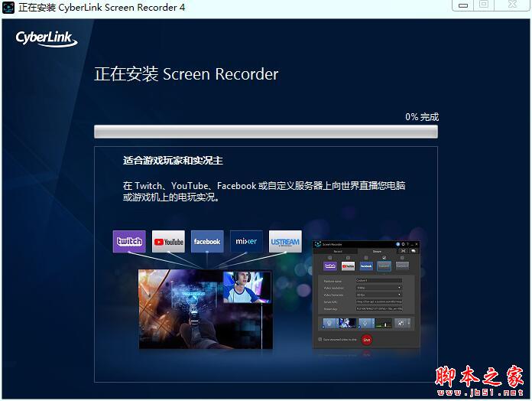Click the game streaming preview picture
This screenshot has height=401, width=532.
click(206, 309)
